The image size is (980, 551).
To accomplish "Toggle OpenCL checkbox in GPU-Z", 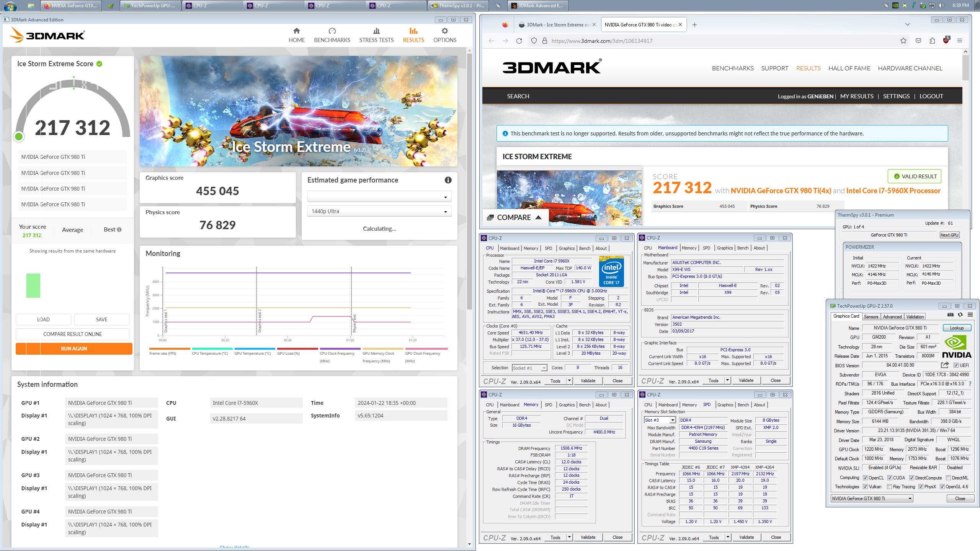I will click(x=865, y=478).
